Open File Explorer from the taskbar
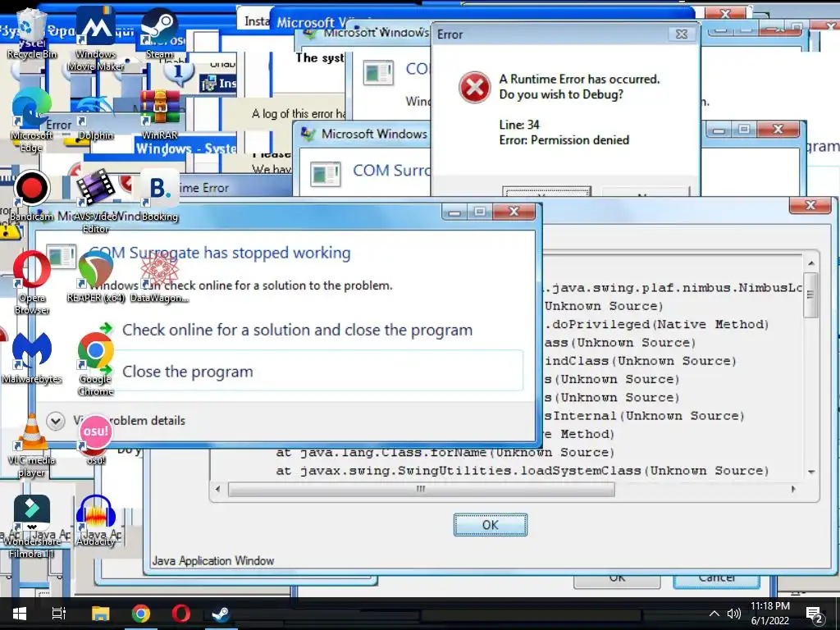Screen dimensions: 840x630 pos(100,614)
